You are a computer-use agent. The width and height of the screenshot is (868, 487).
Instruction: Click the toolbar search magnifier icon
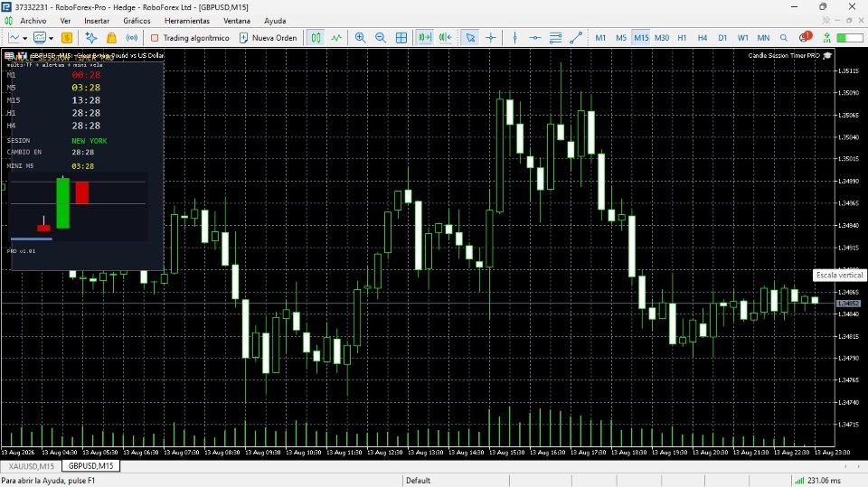[784, 38]
